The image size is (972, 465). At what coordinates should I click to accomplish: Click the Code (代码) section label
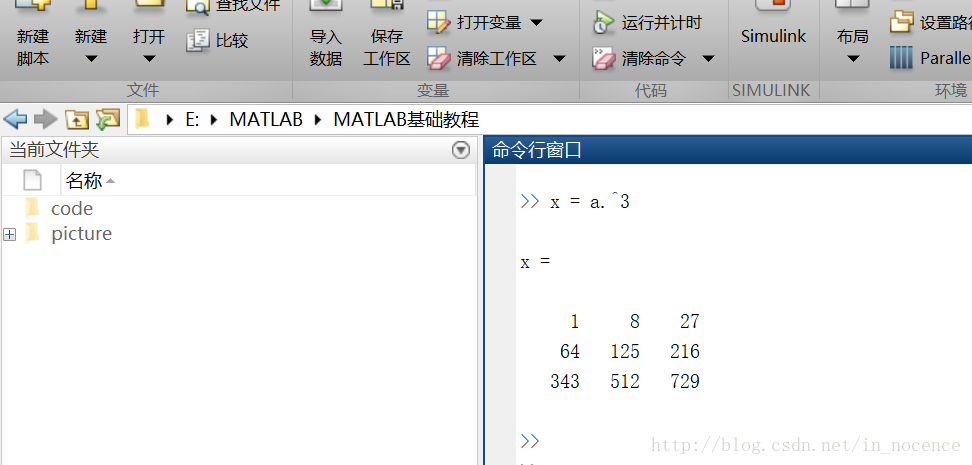point(651,91)
